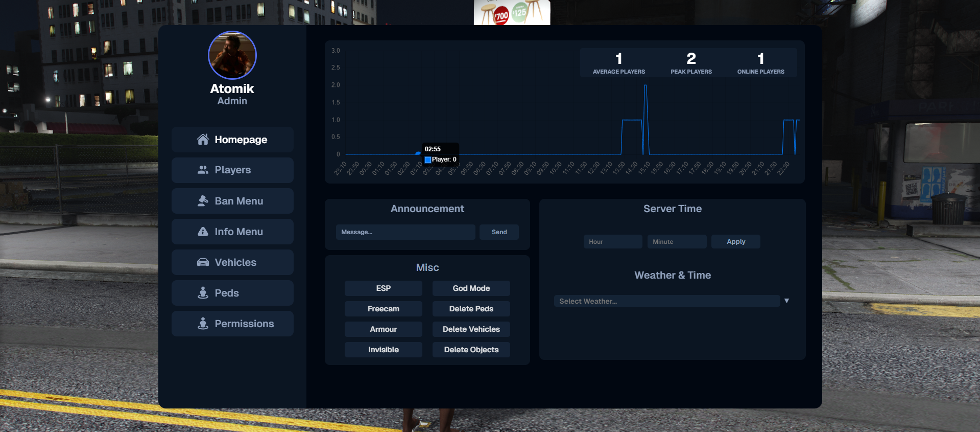
Task: Click the Peds person icon
Action: [203, 293]
